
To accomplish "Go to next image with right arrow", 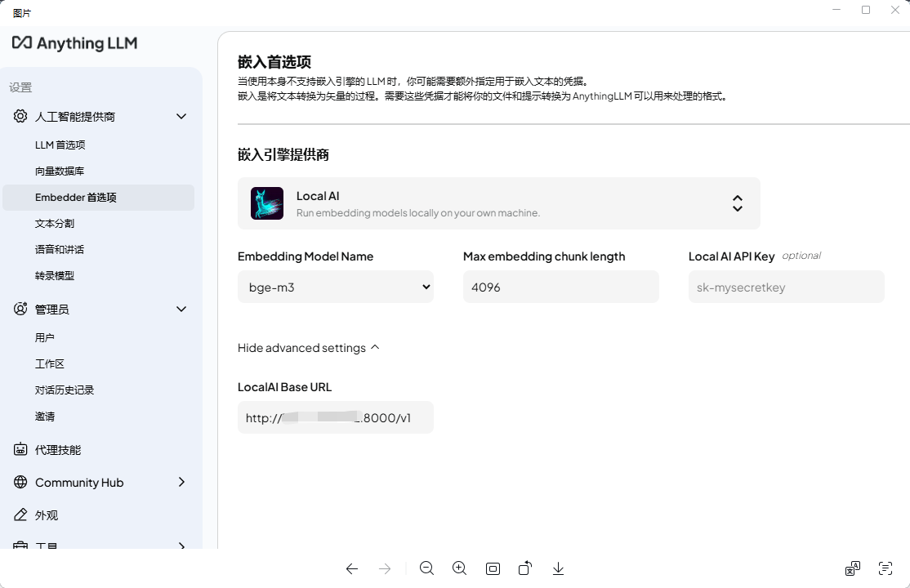I will 385,569.
